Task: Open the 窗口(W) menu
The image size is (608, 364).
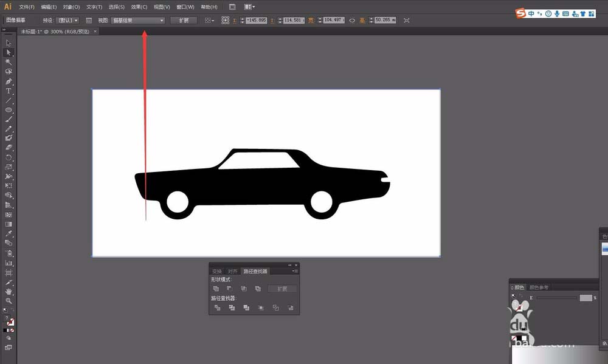Action: [185, 7]
